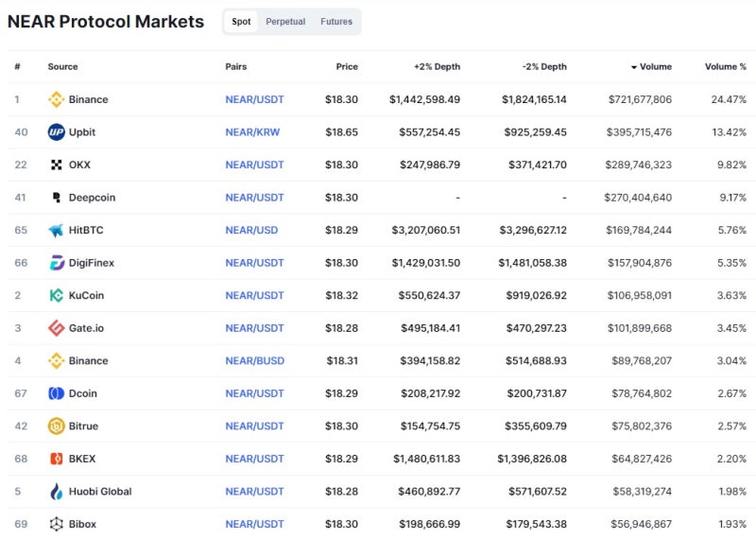The image size is (756, 540).
Task: Click the Bitrue exchange name
Action: point(83,427)
